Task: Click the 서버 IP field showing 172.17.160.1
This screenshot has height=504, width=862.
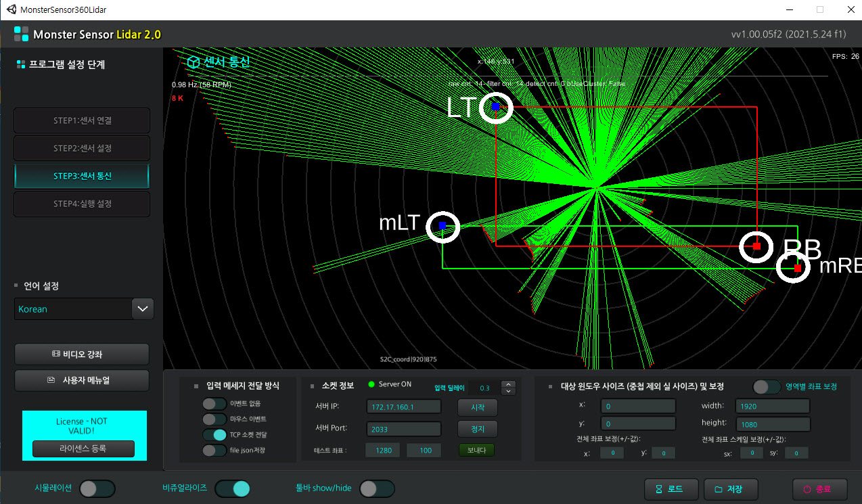Action: pos(404,407)
